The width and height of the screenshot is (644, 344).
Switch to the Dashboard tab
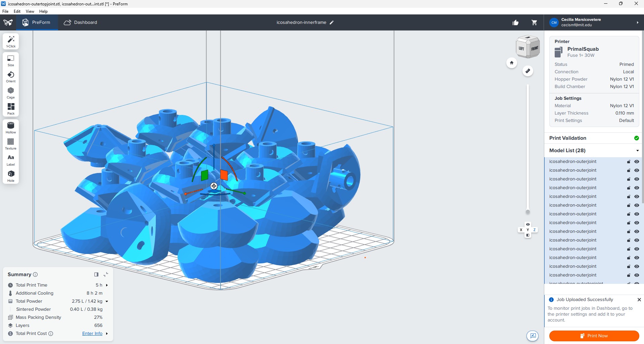tap(81, 23)
